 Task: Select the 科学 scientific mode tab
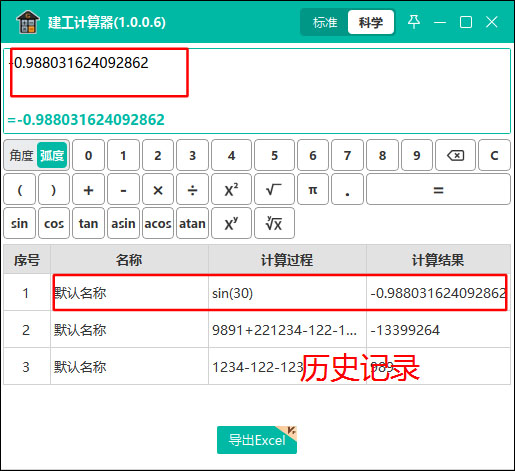[x=371, y=22]
